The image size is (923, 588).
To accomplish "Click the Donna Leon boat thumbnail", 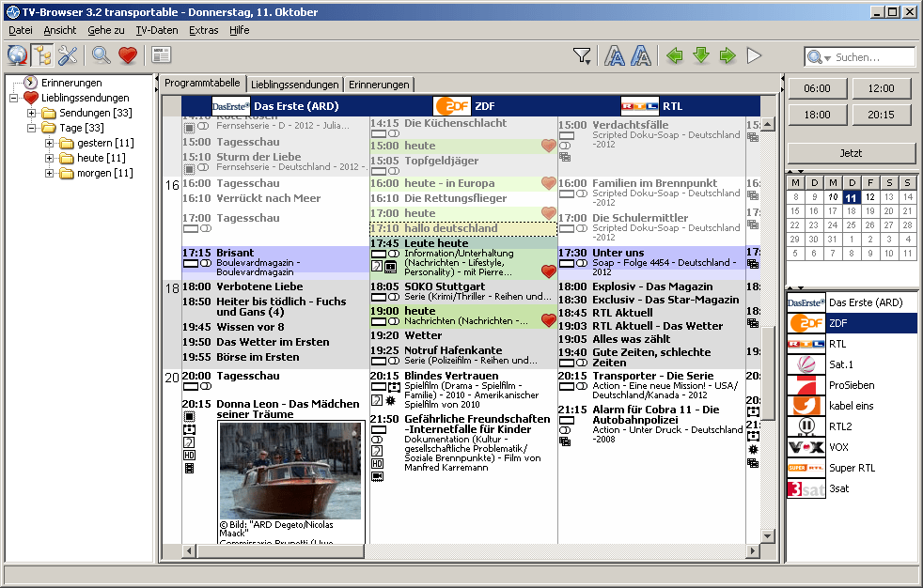I will pyautogui.click(x=290, y=472).
